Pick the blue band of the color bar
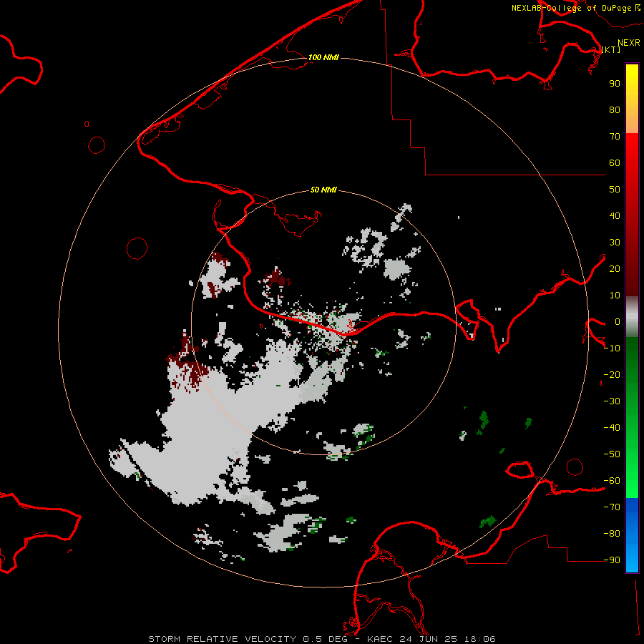Screen dimensions: 644x644 (x=632, y=535)
